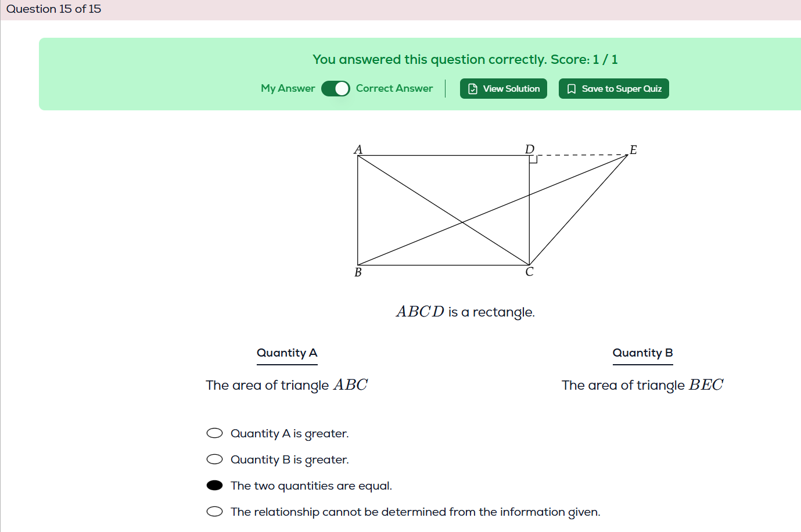
Task: Click "The area of triangle BEC" text
Action: coord(642,385)
